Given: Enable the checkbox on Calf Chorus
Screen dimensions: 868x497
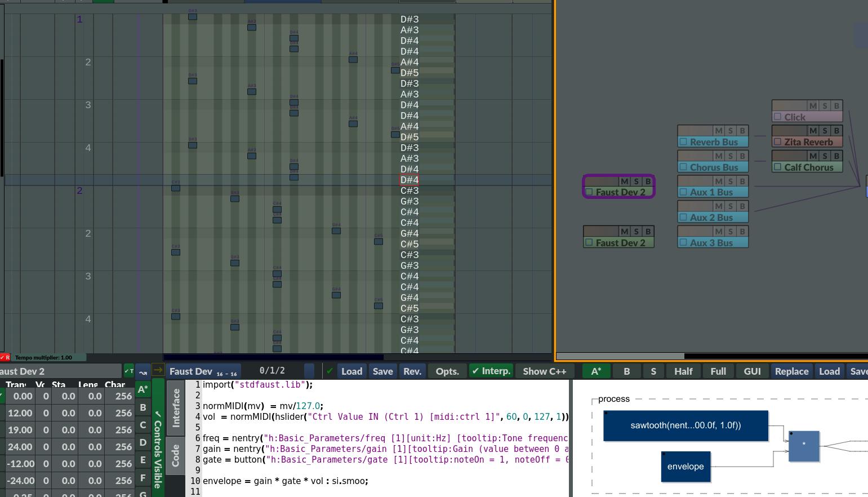Looking at the screenshot, I should coord(778,167).
